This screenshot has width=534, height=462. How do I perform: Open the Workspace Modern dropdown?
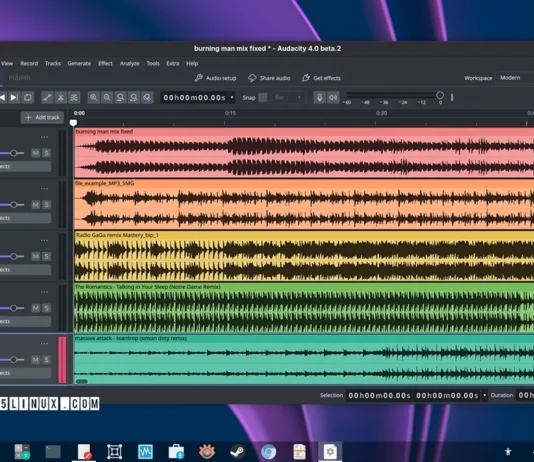tap(514, 78)
